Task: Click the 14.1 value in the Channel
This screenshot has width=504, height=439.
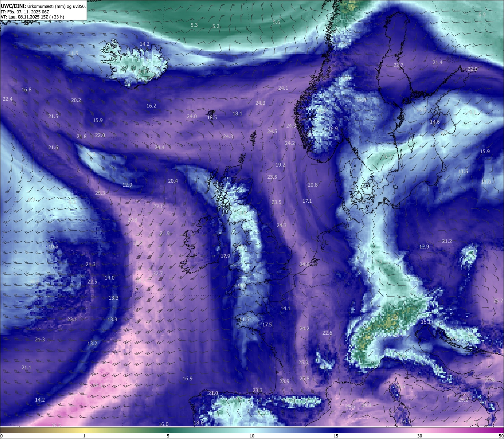Action: pos(285,309)
